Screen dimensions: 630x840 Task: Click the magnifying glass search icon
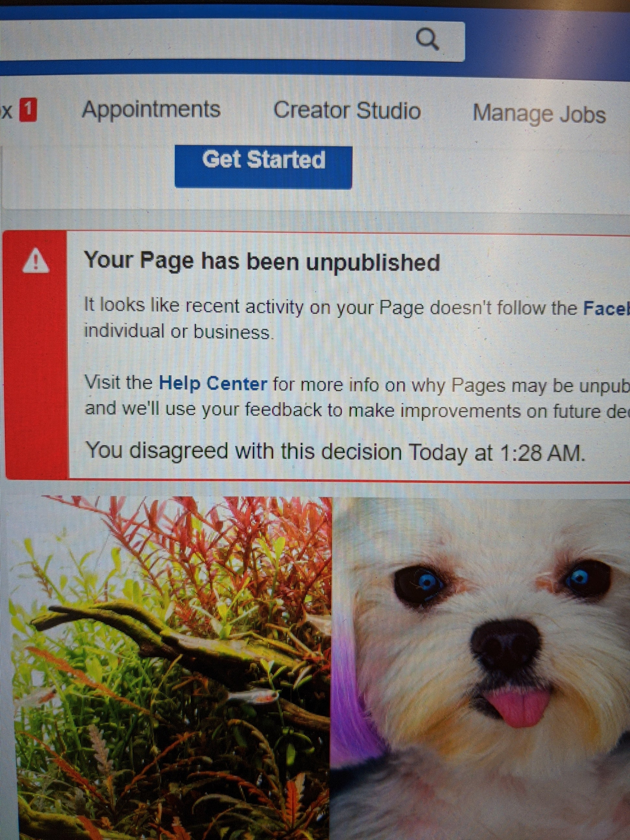pyautogui.click(x=427, y=41)
